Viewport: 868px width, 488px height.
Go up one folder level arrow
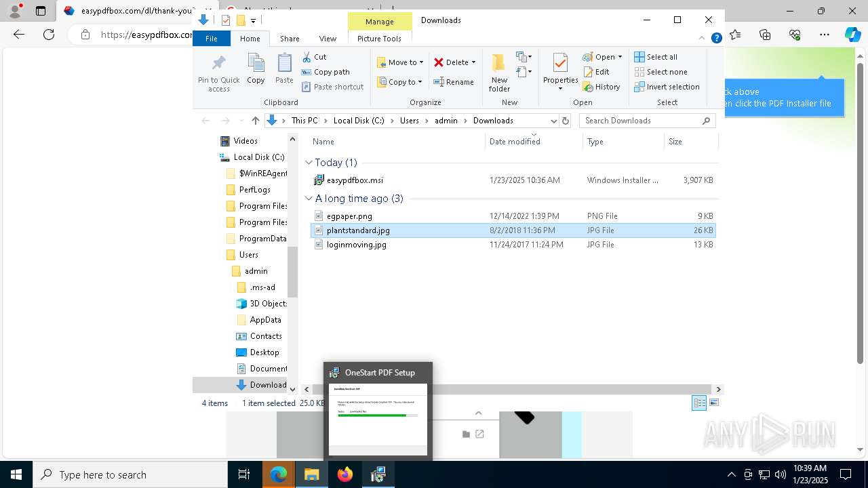click(x=256, y=121)
